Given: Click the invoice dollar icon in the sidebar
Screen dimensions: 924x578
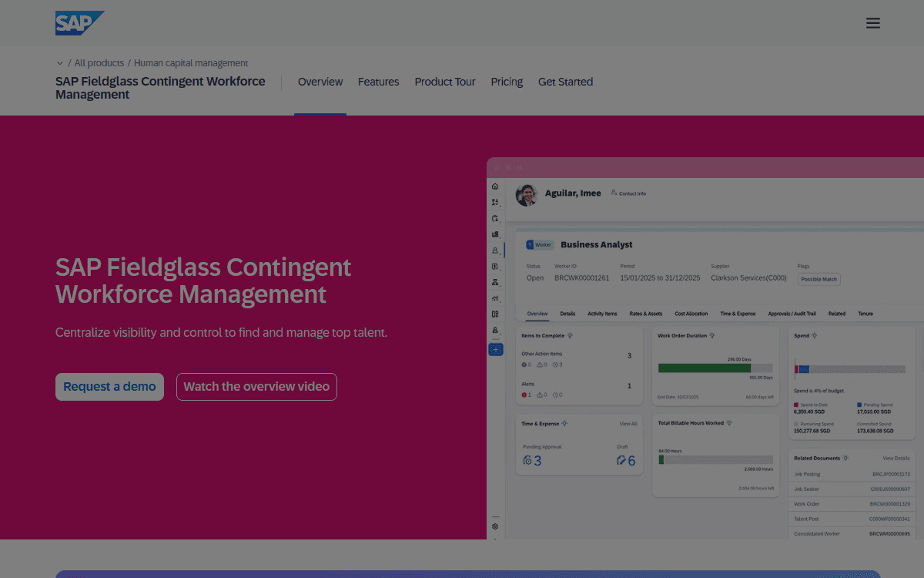Looking at the screenshot, I should (495, 266).
